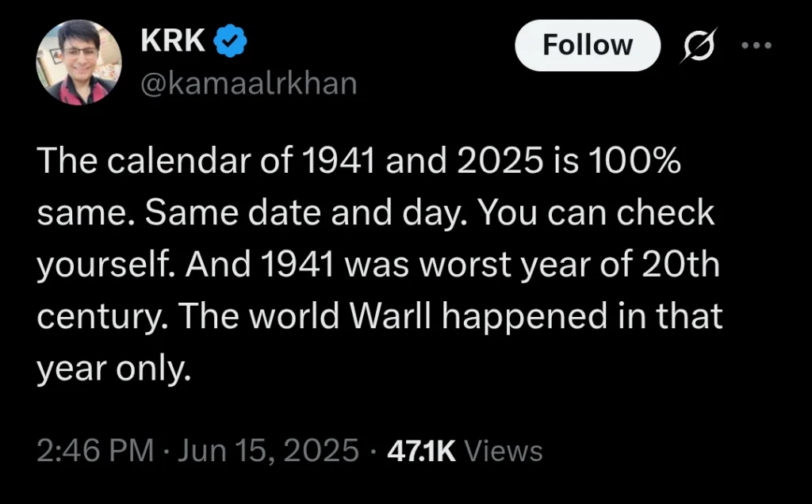The image size is (812, 504).
Task: Click the final 'year only.' tweet line
Action: [x=114, y=368]
